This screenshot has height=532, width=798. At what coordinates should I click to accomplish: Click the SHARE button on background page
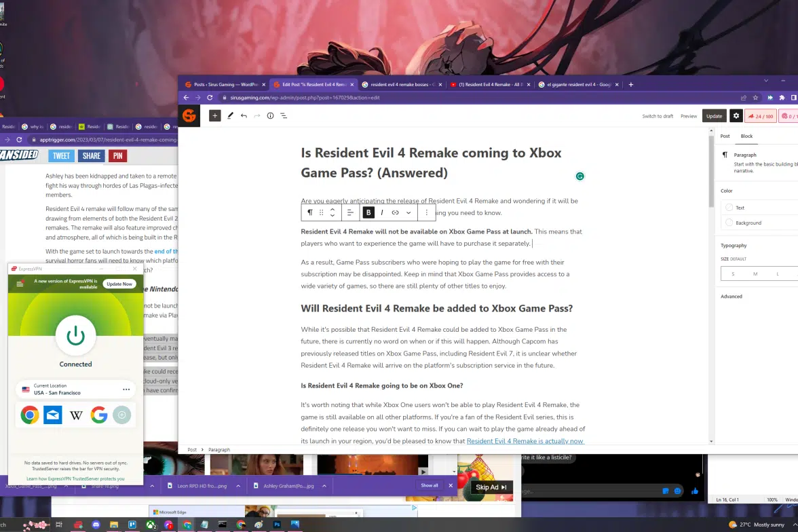92,156
